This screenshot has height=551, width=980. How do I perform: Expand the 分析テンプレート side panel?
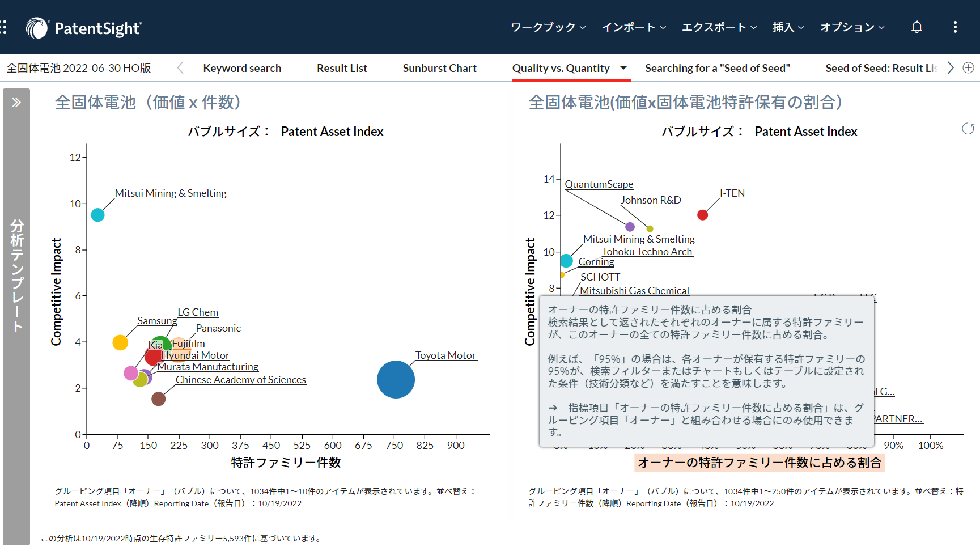click(x=16, y=102)
